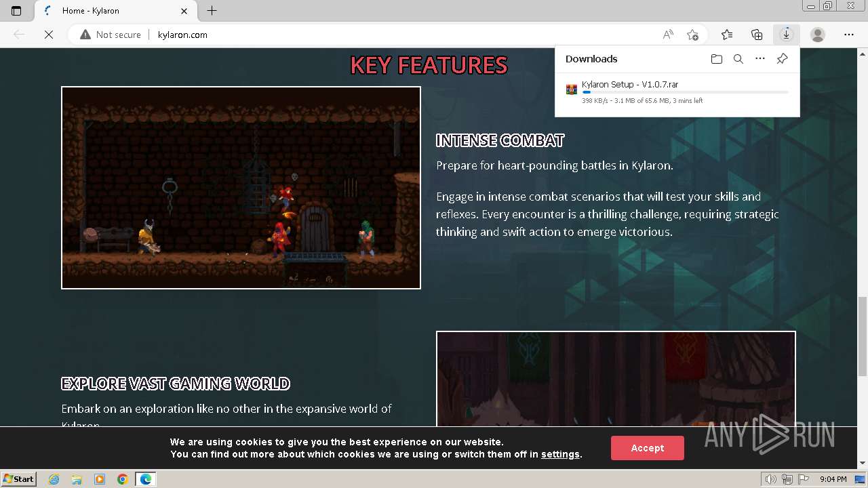
Task: Open the second game world screenshot
Action: pyautogui.click(x=616, y=378)
